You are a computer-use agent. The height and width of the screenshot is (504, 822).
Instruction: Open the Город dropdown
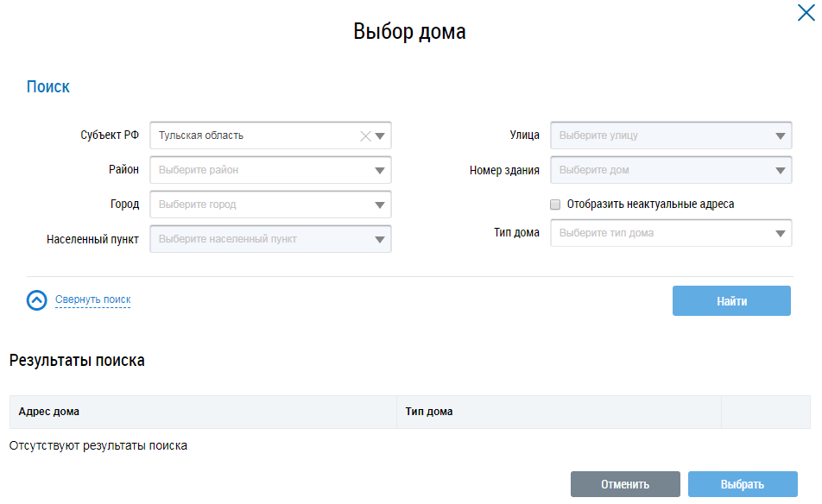point(380,205)
